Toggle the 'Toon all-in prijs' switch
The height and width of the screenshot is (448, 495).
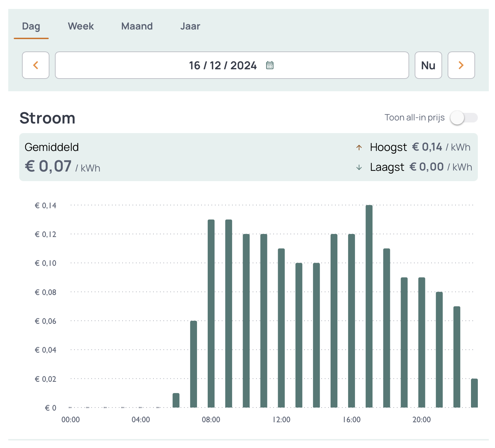click(463, 118)
